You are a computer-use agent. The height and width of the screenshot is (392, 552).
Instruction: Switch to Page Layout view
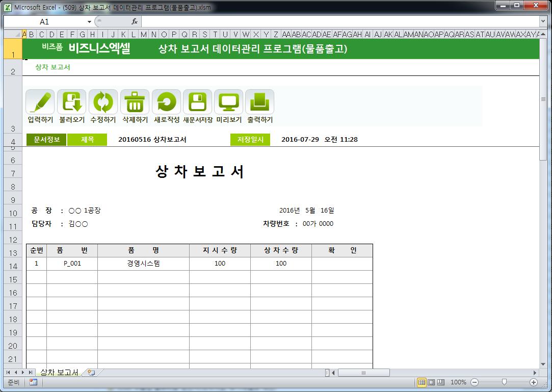coord(431,382)
